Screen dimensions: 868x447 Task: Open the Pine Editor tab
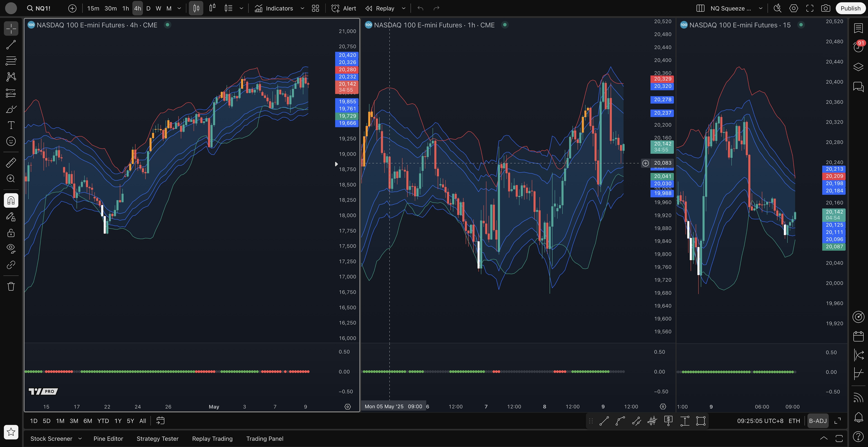pyautogui.click(x=108, y=439)
